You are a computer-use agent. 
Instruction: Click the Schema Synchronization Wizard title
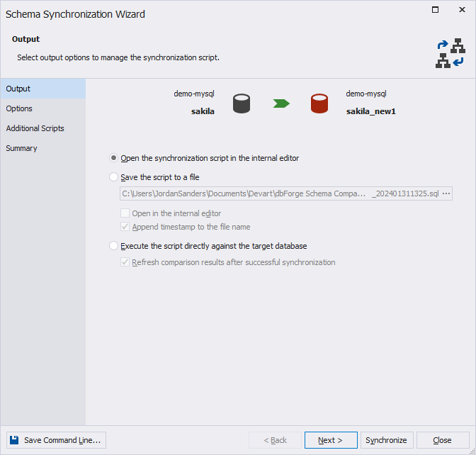pos(75,14)
